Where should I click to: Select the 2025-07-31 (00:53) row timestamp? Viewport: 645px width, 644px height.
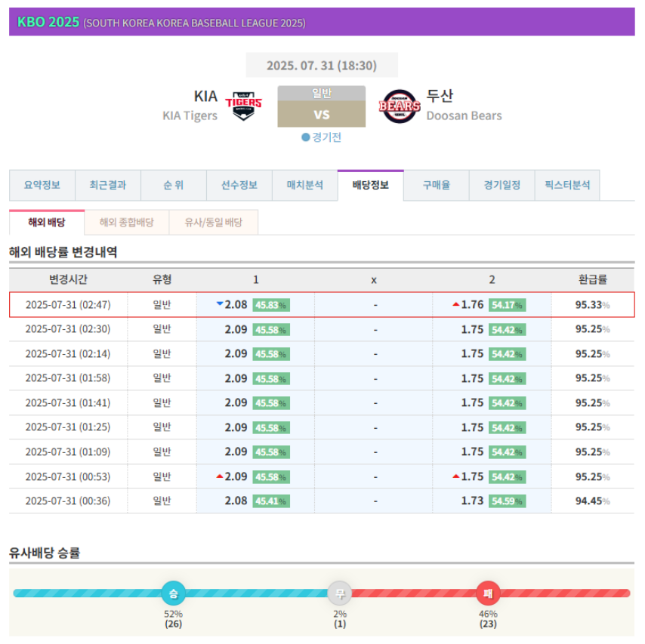pyautogui.click(x=68, y=476)
